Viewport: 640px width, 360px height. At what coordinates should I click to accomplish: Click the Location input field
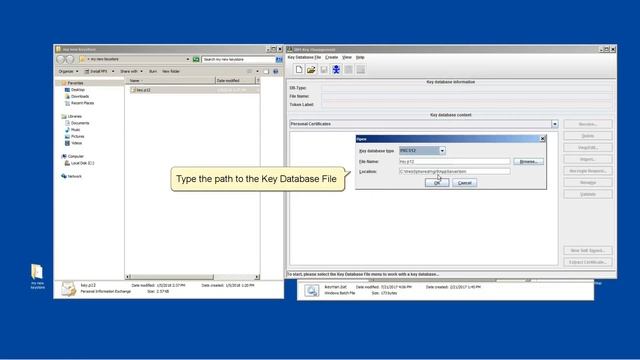click(454, 172)
